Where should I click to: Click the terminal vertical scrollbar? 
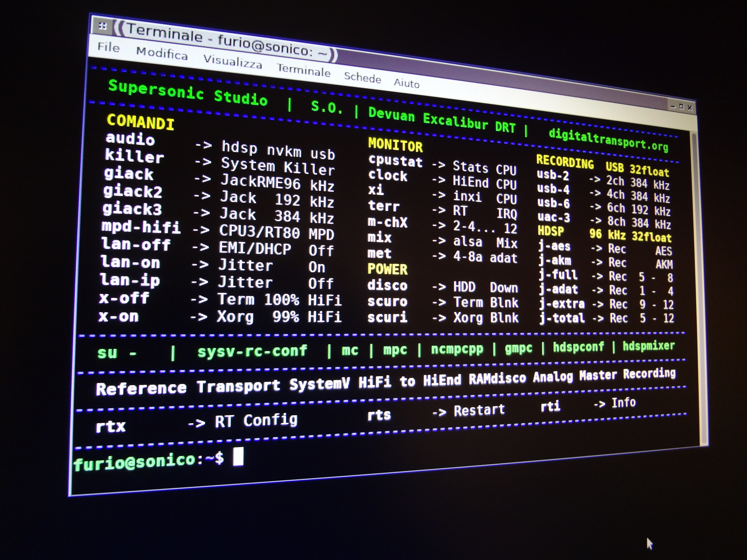point(700,287)
